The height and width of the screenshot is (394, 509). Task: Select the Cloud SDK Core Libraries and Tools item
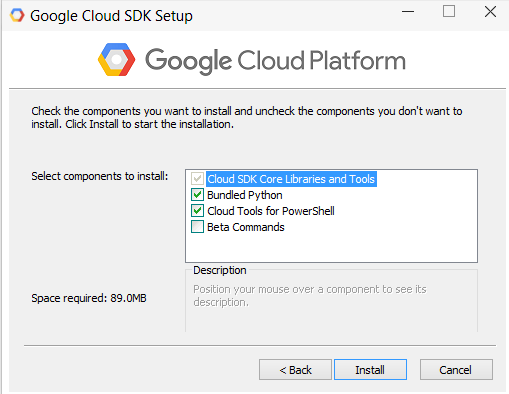click(291, 179)
